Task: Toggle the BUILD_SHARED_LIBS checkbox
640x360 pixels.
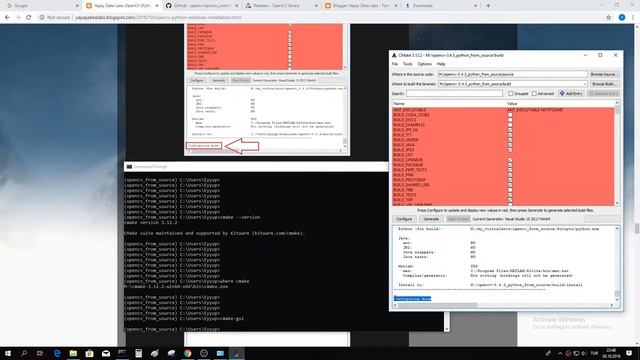Action: coord(510,185)
